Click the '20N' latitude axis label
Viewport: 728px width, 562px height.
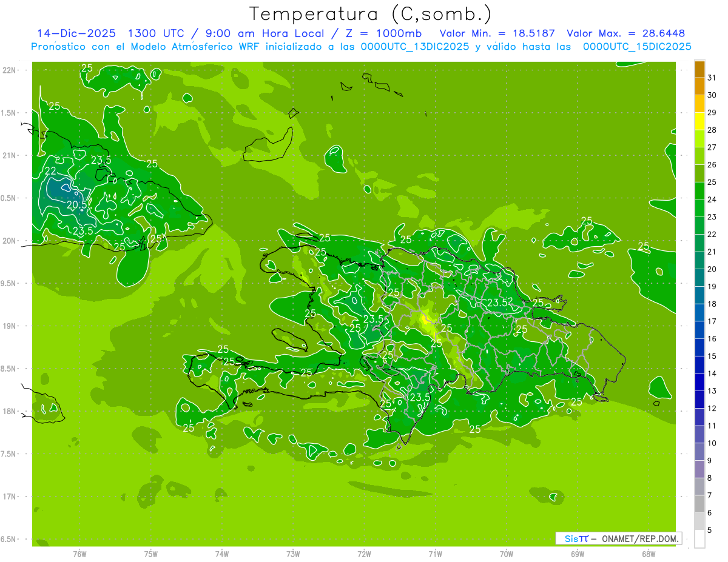click(10, 241)
